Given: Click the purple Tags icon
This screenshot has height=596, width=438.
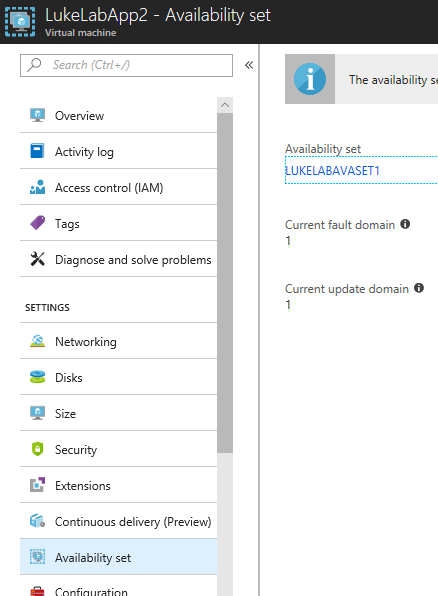Looking at the screenshot, I should point(37,223).
